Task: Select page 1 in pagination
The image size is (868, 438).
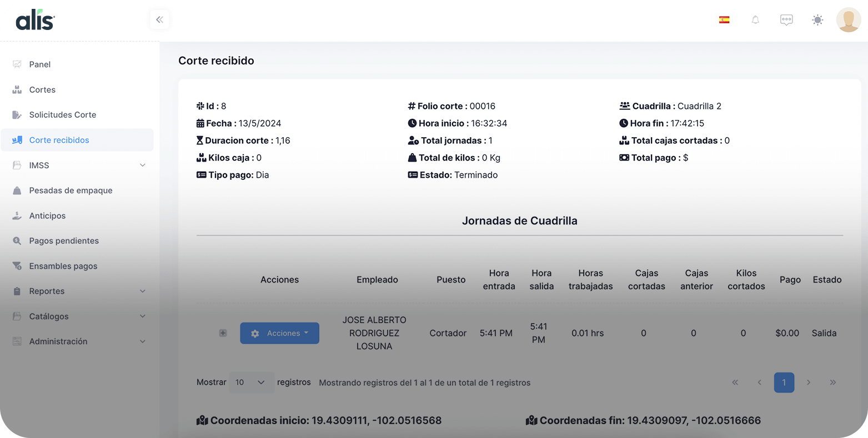Action: [784, 382]
